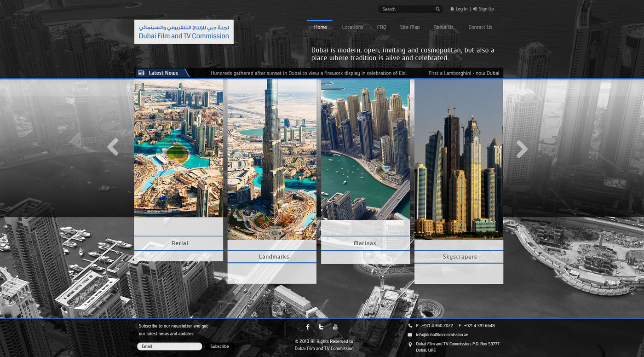Image resolution: width=644 pixels, height=357 pixels.
Task: Click the Sign Up link
Action: point(486,9)
